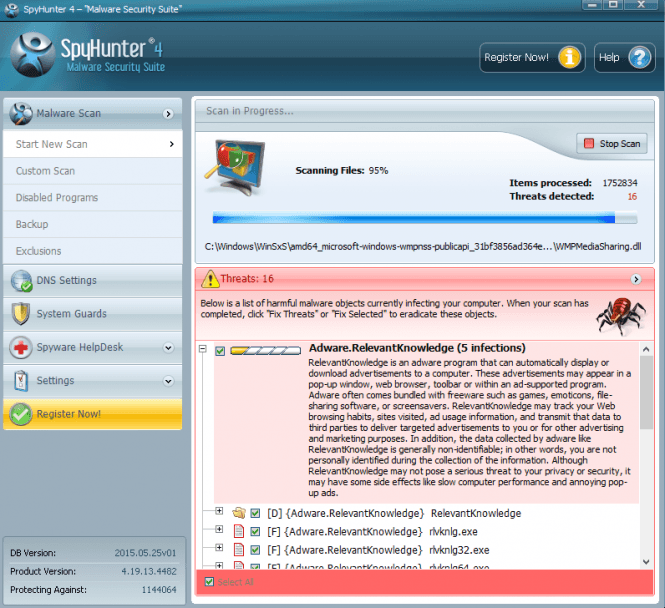This screenshot has height=608, width=665.
Task: Click the Malware Scan magnifier icon
Action: point(21,114)
